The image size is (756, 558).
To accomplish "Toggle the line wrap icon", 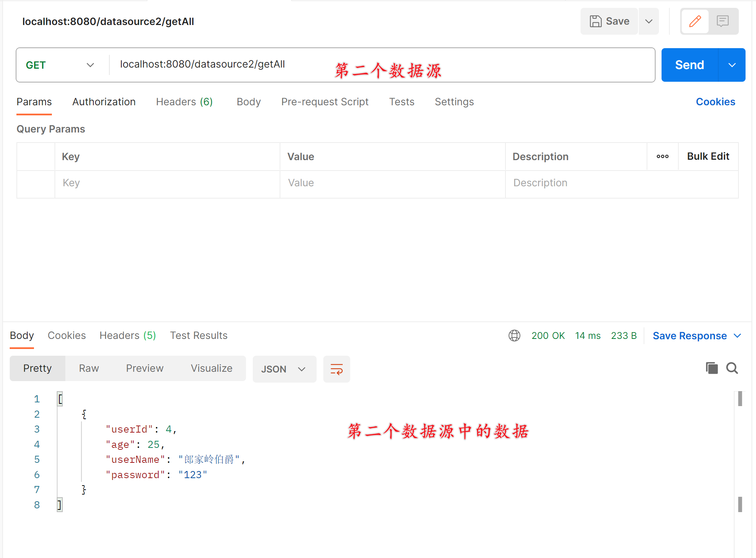I will [x=336, y=369].
